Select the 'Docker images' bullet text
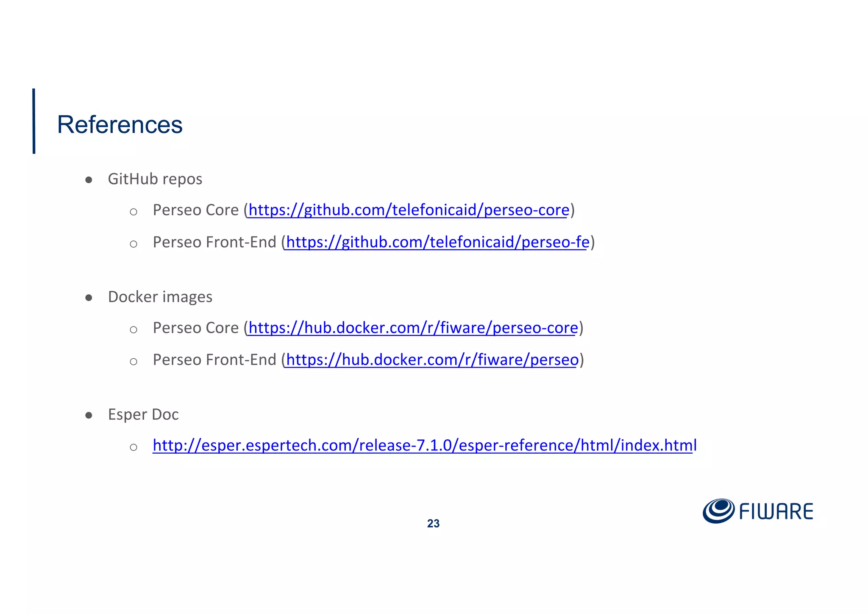The image size is (868, 614). (160, 297)
